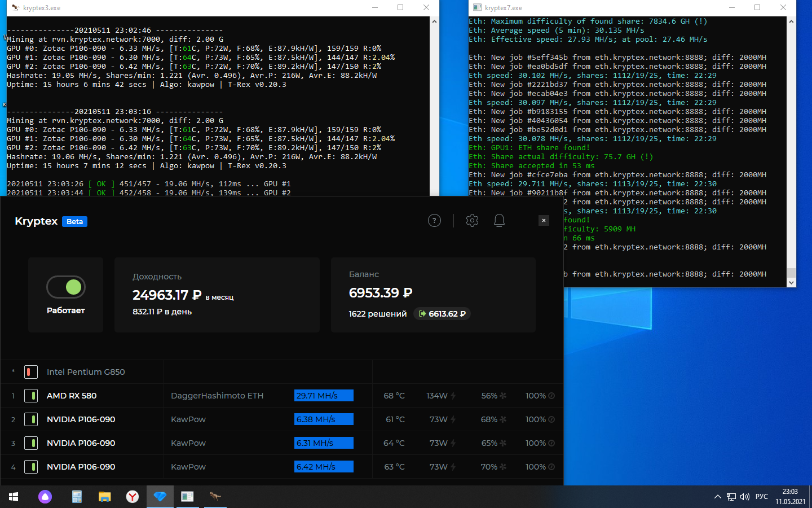Click the kryptex3.exe title bar icon
This screenshot has width=812, height=508.
click(x=15, y=8)
